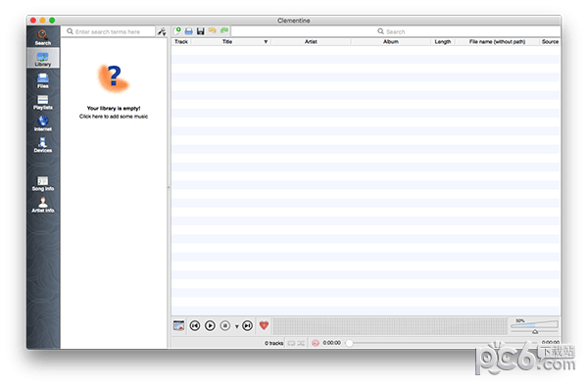588x387 pixels.
Task: Sort playlist by Length column
Action: click(x=443, y=41)
